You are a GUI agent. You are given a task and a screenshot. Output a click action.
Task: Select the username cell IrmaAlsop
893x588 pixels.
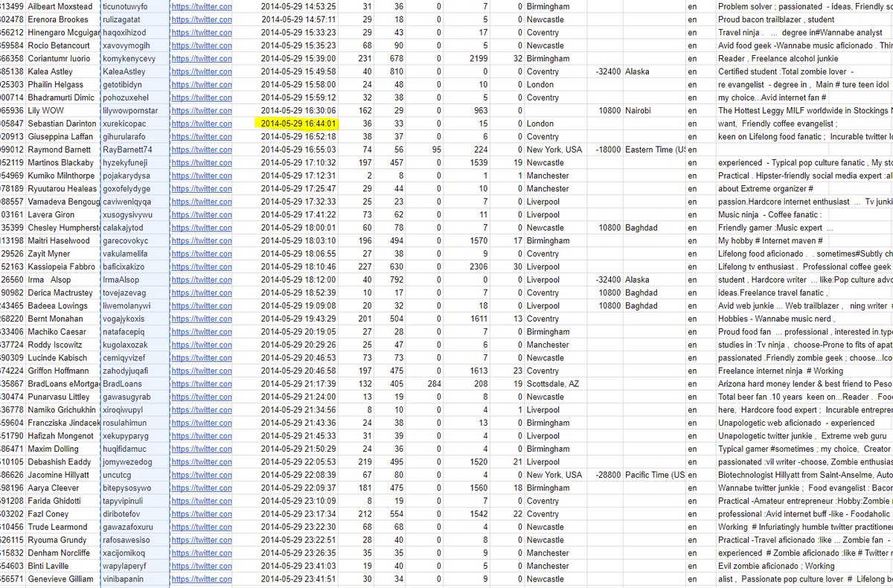[120, 280]
